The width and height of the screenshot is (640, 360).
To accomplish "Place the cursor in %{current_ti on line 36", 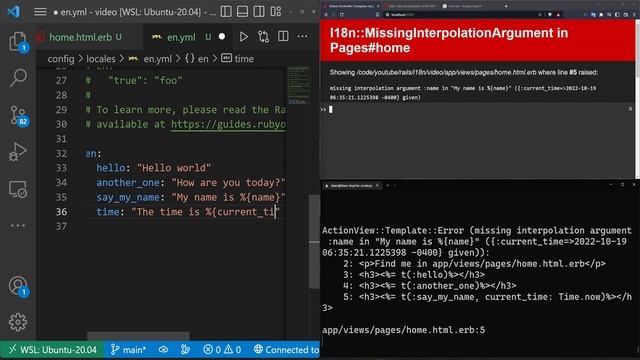I will pos(241,212).
